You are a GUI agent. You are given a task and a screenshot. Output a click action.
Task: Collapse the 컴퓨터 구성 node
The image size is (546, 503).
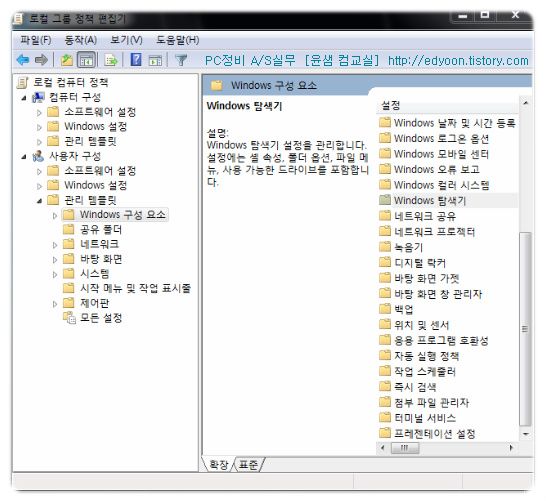coord(24,98)
